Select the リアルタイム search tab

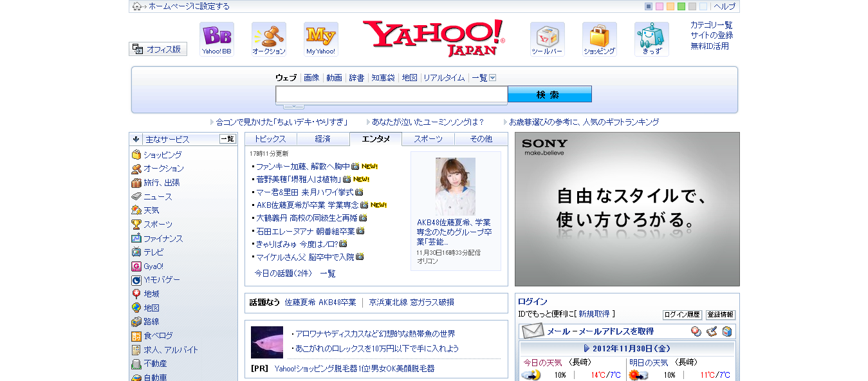444,78
